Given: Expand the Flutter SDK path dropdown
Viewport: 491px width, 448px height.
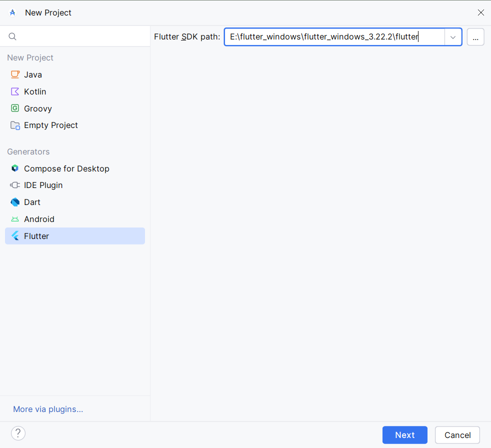Looking at the screenshot, I should pyautogui.click(x=453, y=37).
